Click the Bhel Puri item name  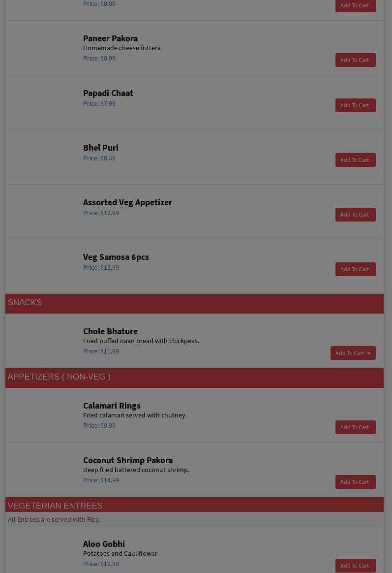point(100,148)
